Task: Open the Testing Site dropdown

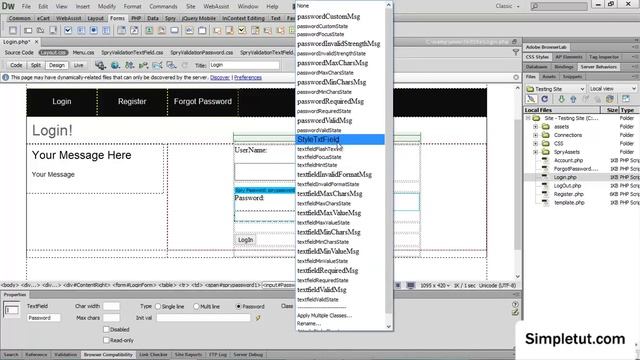Action: (x=556, y=89)
